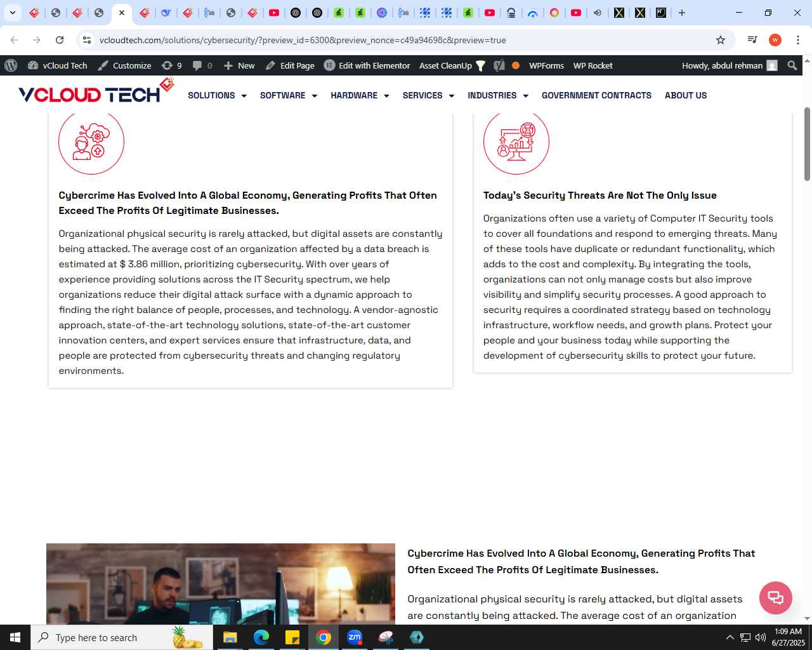Click the Yoast SEO icon

coord(499,65)
